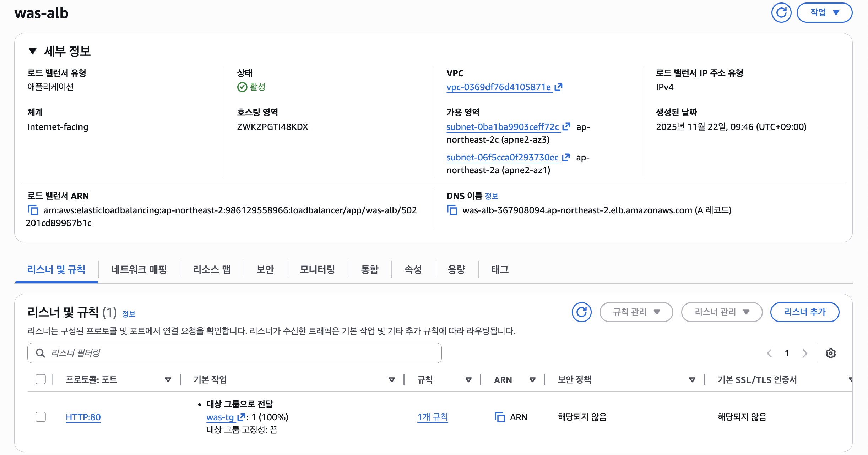The width and height of the screenshot is (868, 455).
Task: Open the 모니터링 tab
Action: point(317,269)
